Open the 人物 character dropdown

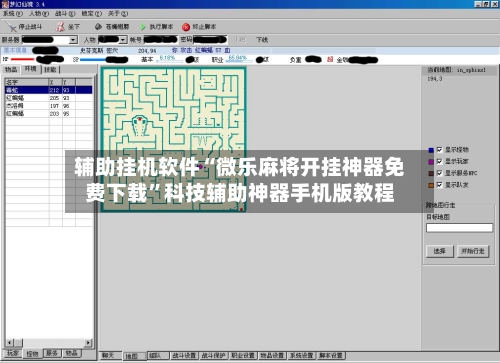point(123,40)
